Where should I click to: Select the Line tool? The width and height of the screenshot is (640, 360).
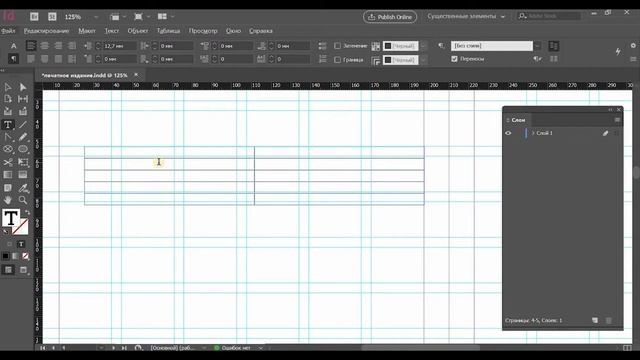coord(23,124)
